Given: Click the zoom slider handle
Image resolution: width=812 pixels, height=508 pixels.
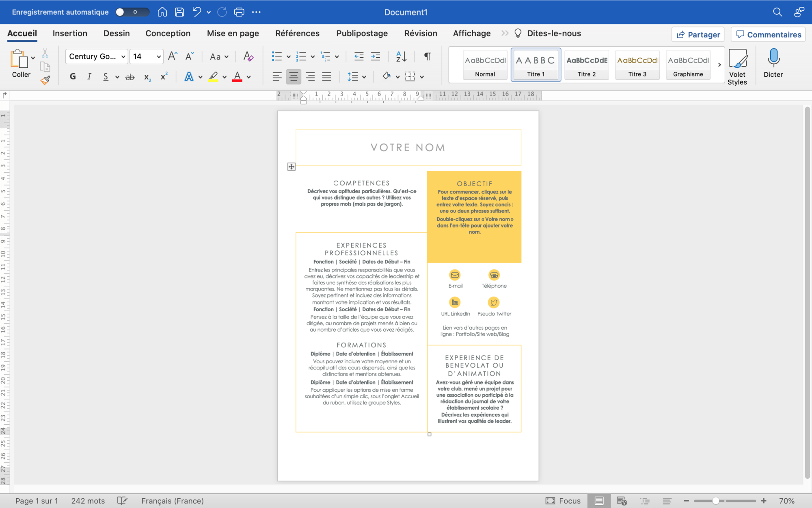Looking at the screenshot, I should (716, 501).
